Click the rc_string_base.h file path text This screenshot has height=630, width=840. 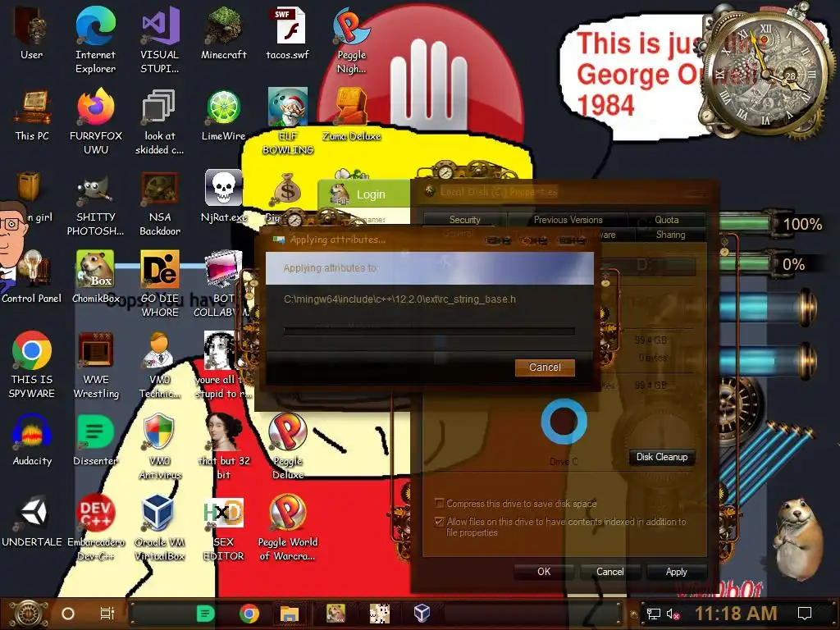pyautogui.click(x=399, y=299)
